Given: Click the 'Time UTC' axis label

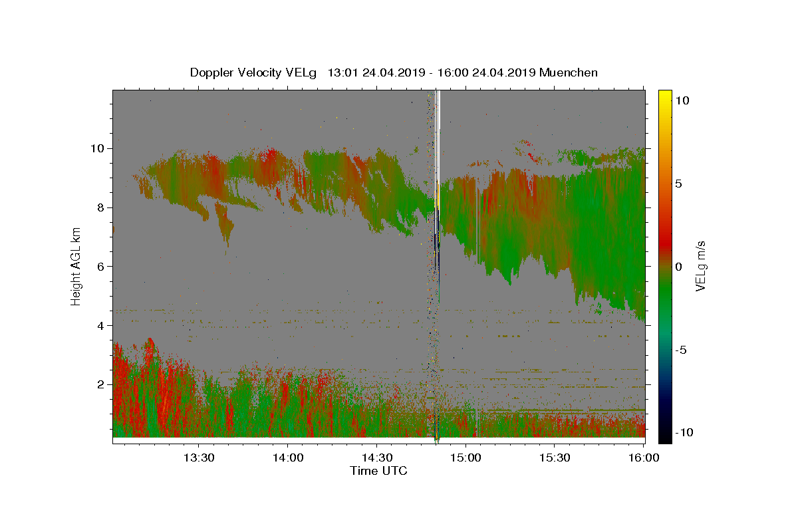Looking at the screenshot, I should 378,471.
